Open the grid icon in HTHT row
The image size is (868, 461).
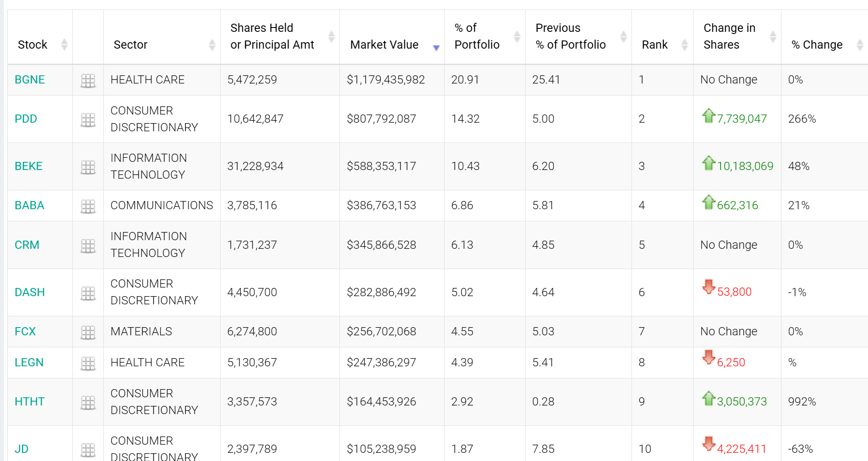88,402
